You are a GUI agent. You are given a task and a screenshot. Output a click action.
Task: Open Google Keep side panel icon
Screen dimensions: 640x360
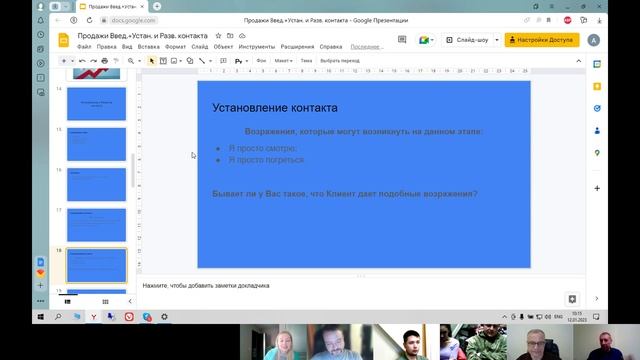(597, 87)
